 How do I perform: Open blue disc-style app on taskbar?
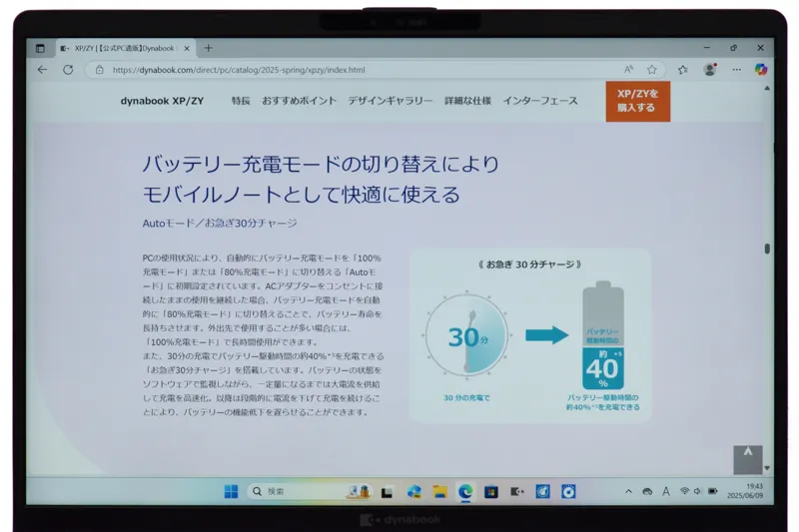[x=568, y=491]
